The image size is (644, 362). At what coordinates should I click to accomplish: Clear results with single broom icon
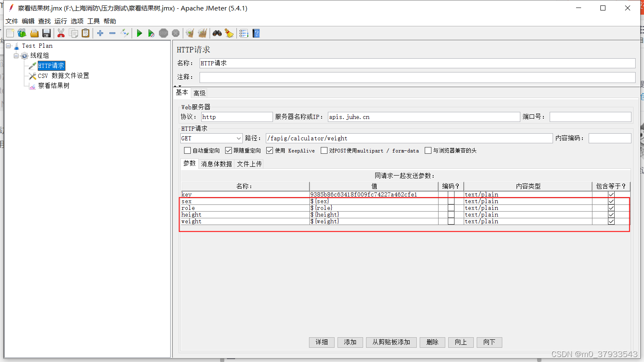tap(190, 33)
